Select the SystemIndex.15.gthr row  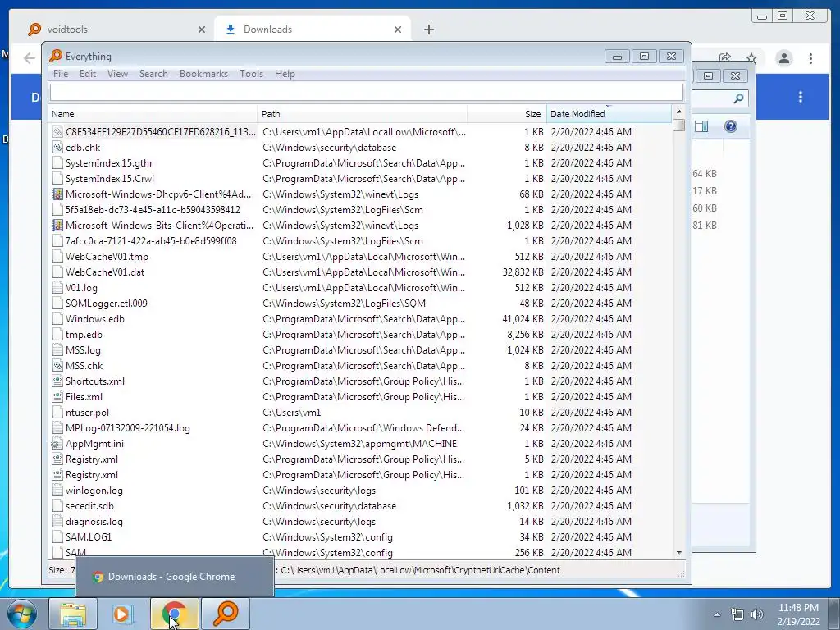click(x=360, y=163)
